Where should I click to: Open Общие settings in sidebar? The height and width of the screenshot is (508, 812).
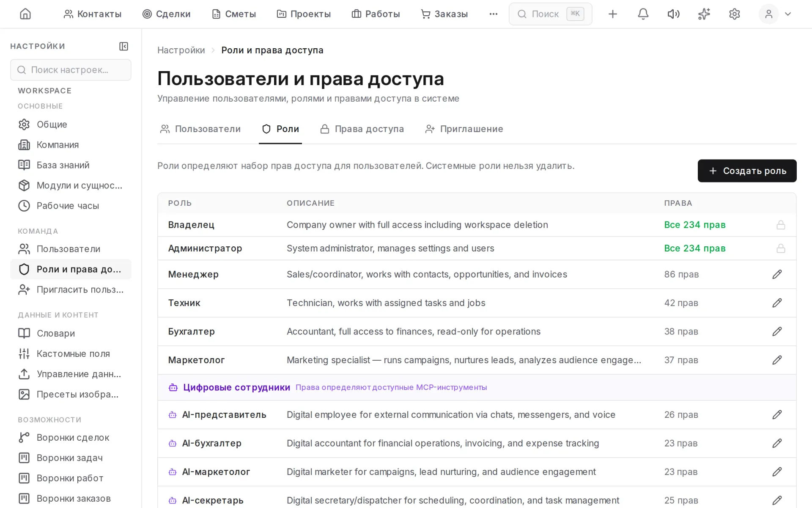tap(71, 124)
